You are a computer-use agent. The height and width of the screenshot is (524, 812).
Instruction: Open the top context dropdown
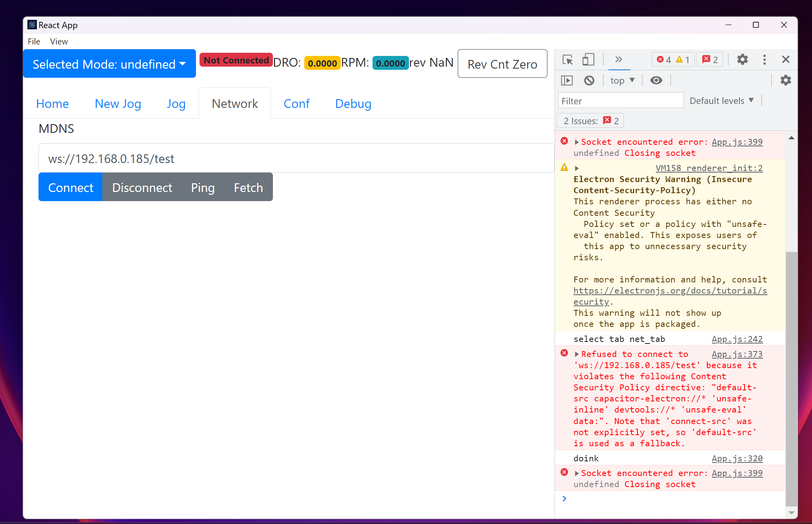pyautogui.click(x=622, y=81)
